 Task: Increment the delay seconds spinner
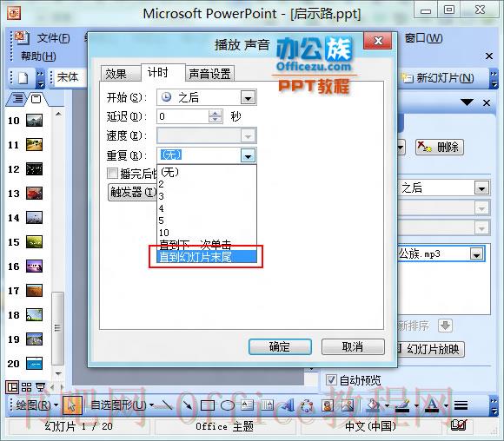click(215, 114)
